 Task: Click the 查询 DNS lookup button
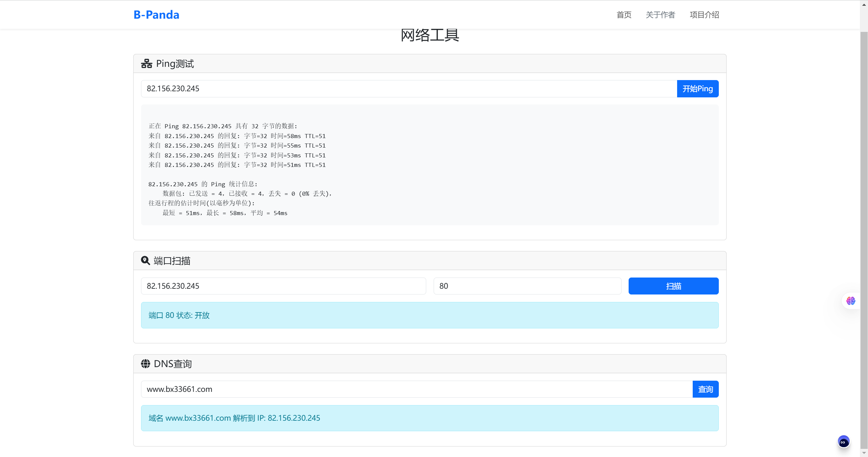(706, 389)
